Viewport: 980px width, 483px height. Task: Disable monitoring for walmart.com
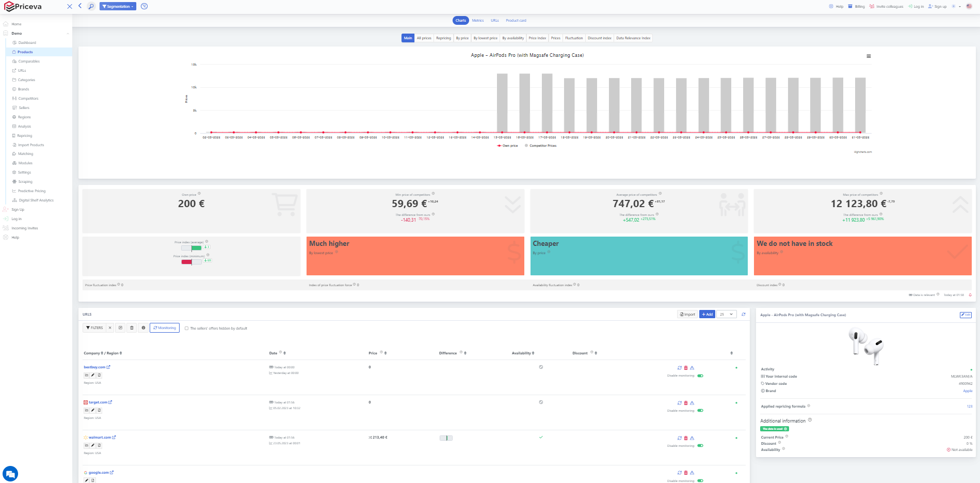pos(700,445)
